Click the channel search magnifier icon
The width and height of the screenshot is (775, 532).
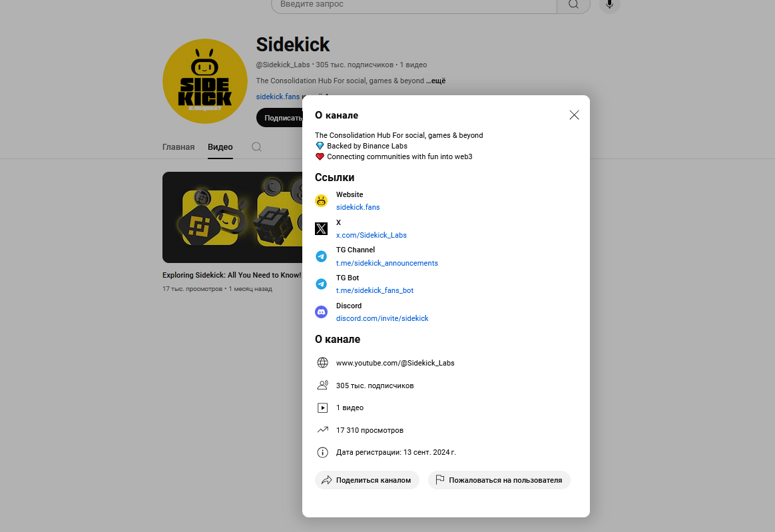pos(256,147)
